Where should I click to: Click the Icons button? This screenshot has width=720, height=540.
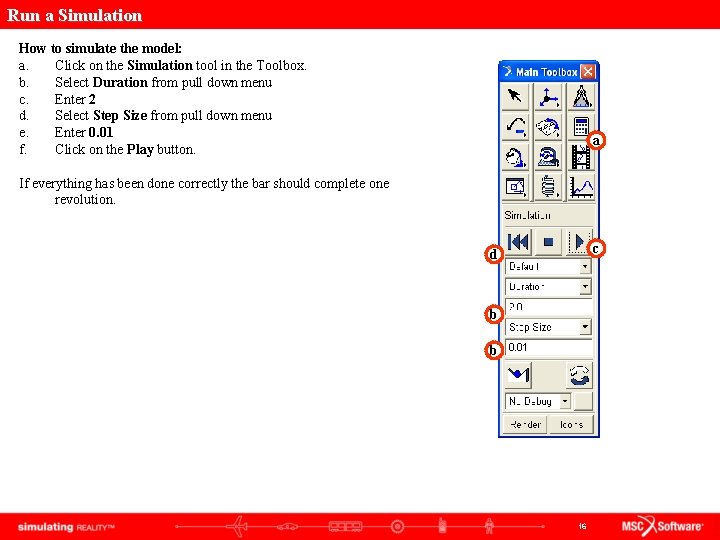pos(571,424)
